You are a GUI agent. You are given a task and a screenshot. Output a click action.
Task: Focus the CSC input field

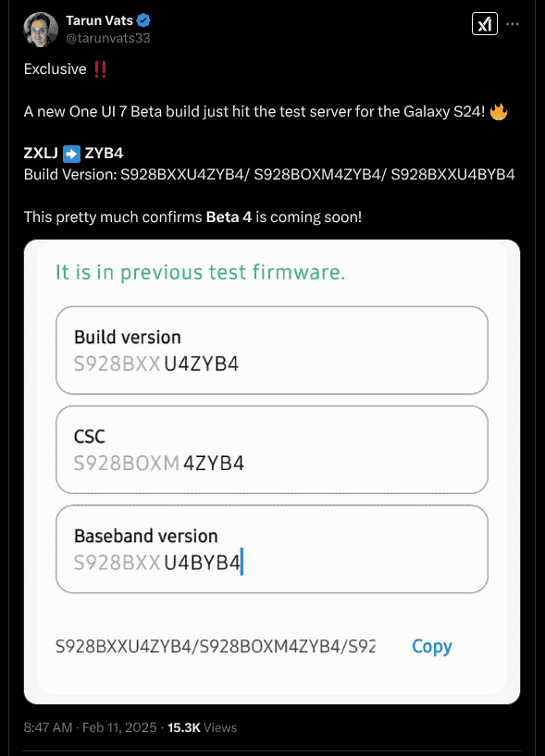coord(272,450)
